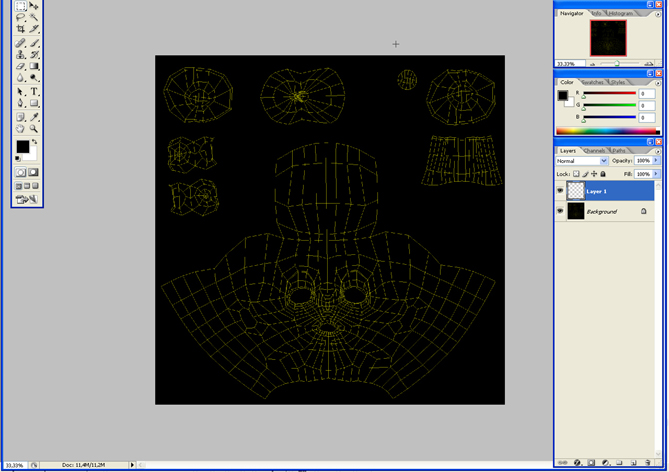The image size is (669, 472).
Task: Expand the Opacity slider arrow
Action: [x=656, y=160]
